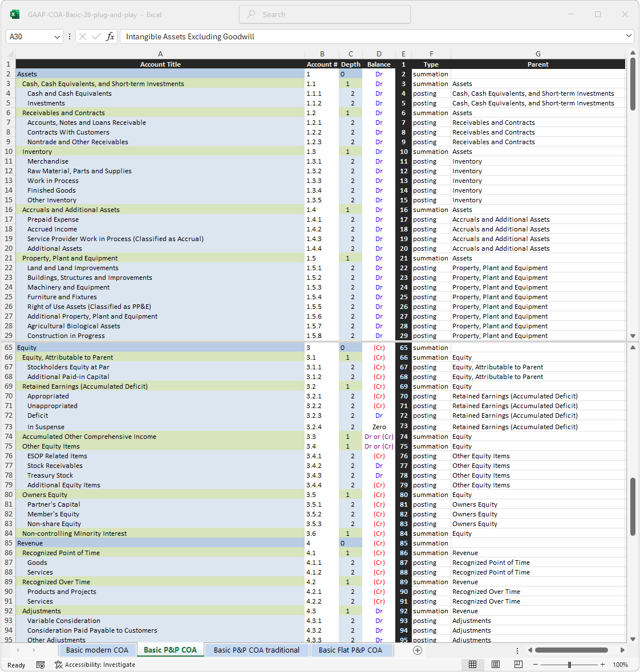Click the horizontal scrollbar thumb

[572, 650]
